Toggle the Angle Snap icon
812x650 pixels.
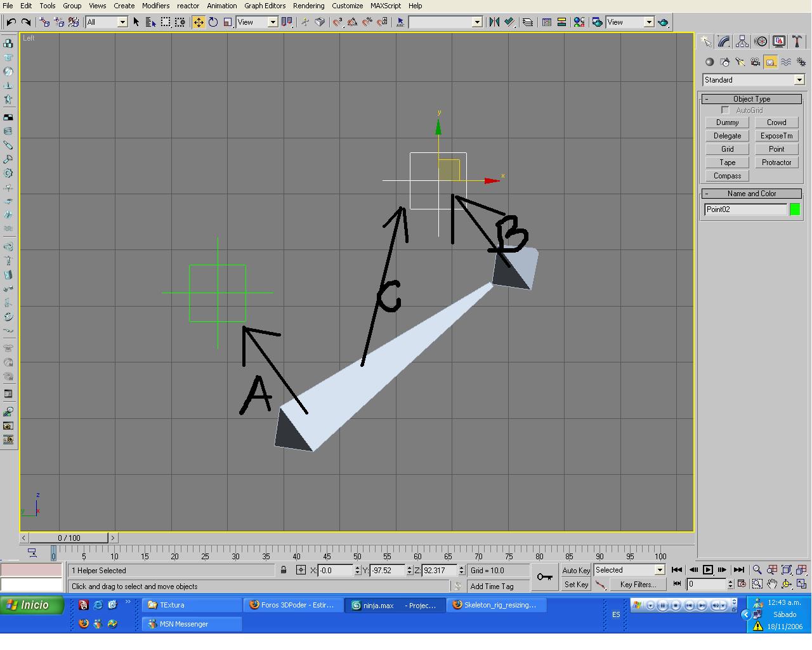(352, 22)
